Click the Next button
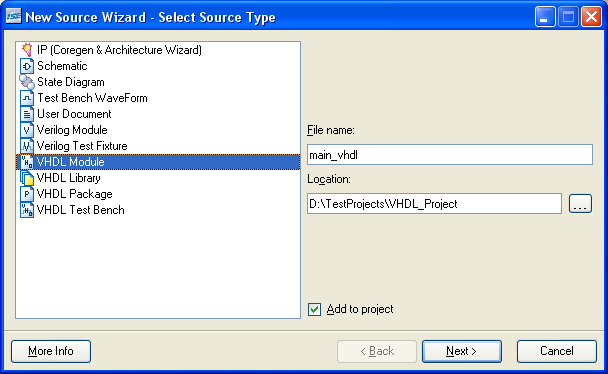Image resolution: width=608 pixels, height=374 pixels. (x=461, y=351)
